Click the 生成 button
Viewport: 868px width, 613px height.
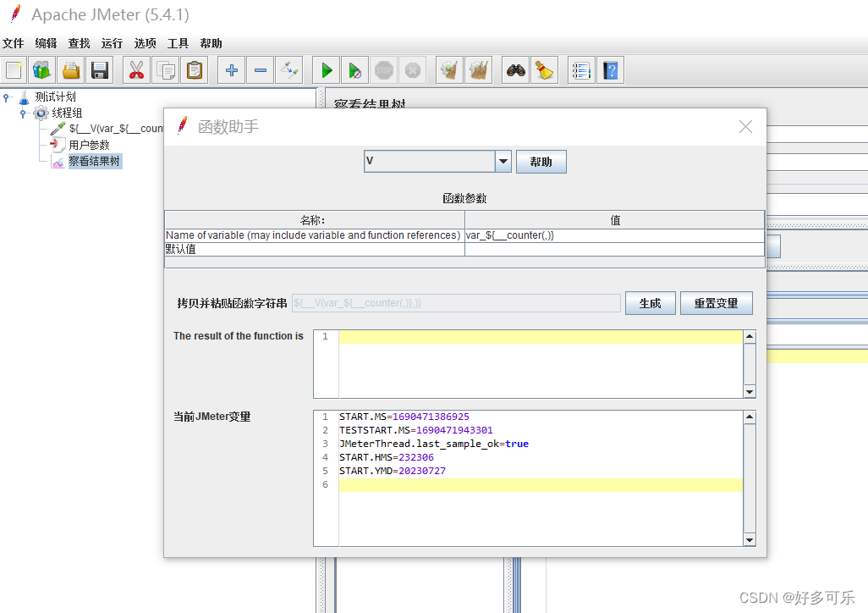pos(650,303)
